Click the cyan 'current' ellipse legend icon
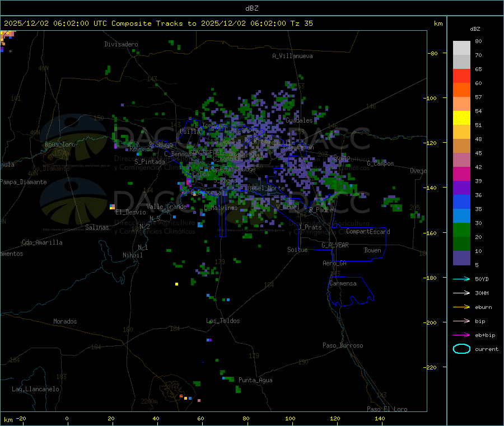 point(461,349)
